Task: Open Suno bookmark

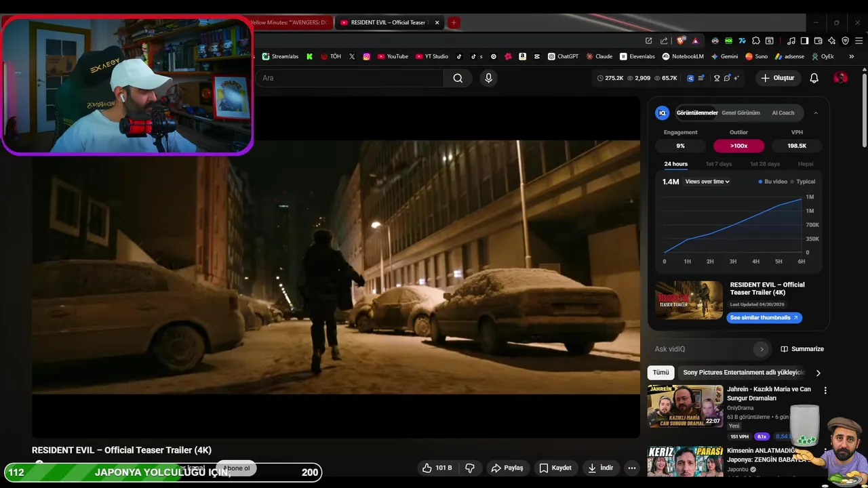Action: click(x=756, y=56)
